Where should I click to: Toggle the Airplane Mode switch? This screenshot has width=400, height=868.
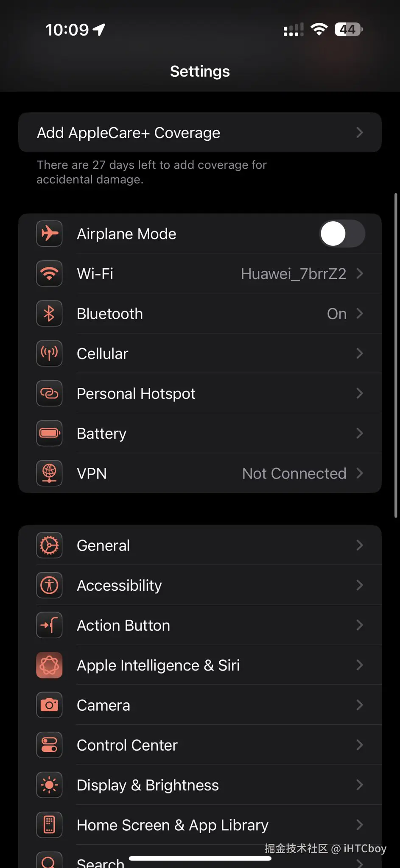click(342, 234)
